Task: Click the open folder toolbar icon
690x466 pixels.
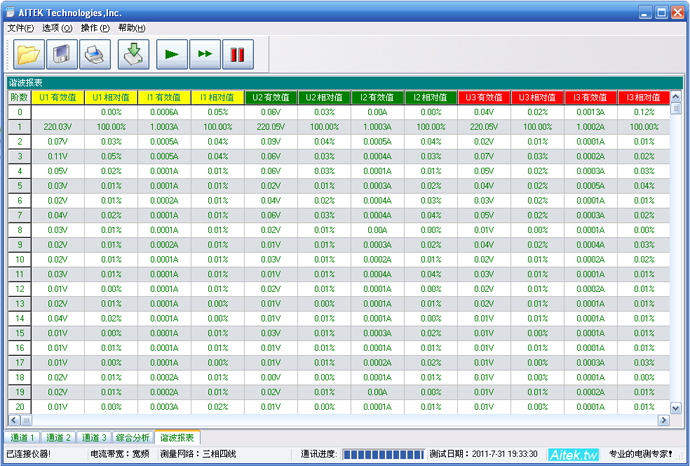Action: click(27, 54)
